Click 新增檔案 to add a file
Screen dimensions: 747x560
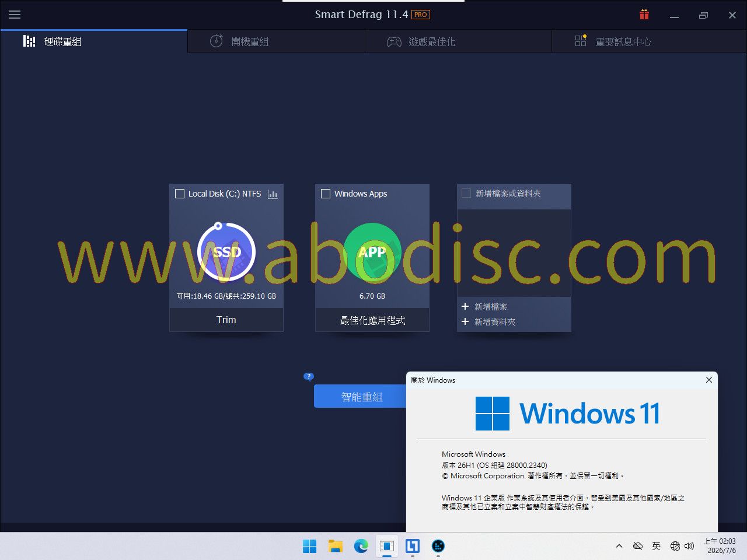click(x=491, y=307)
